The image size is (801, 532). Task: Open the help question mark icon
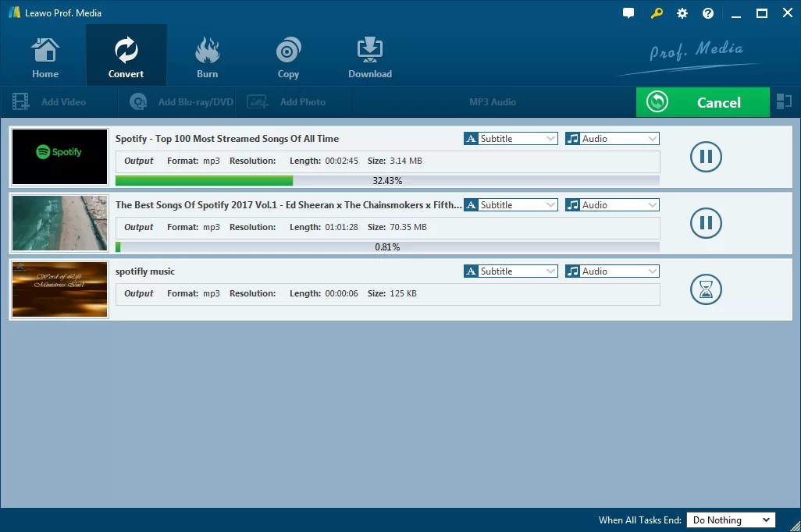click(x=708, y=13)
